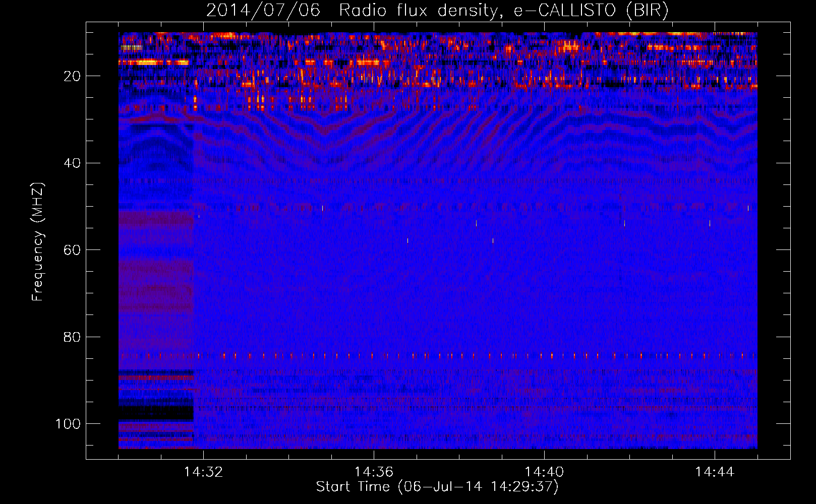The width and height of the screenshot is (816, 504).
Task: Click the time tick label "14:32"
Action: tap(203, 472)
